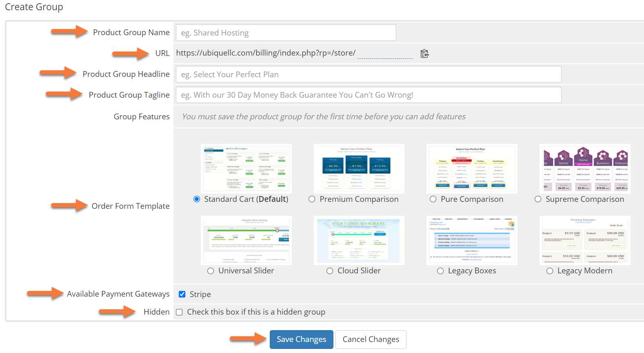Click the Legacy Modern preview image

point(584,240)
